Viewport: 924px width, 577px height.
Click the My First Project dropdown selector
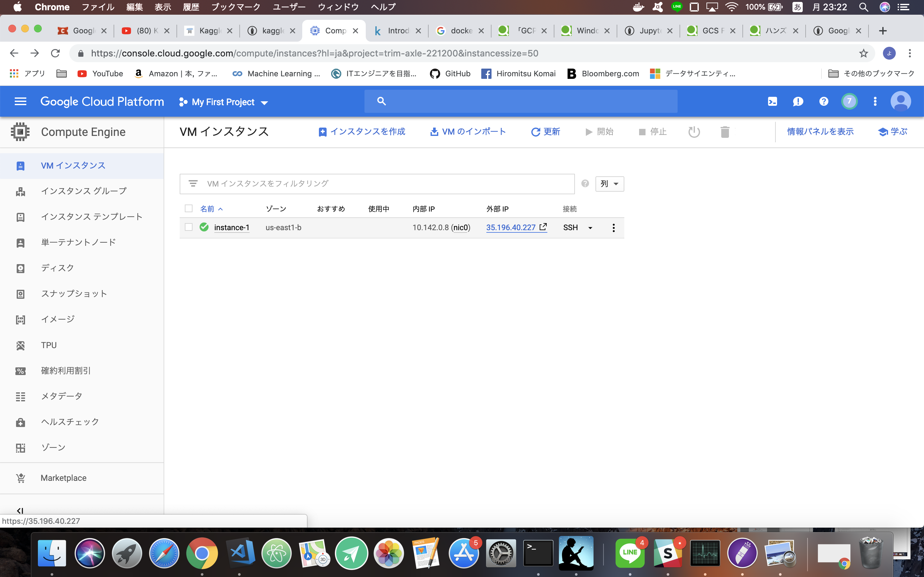[223, 102]
